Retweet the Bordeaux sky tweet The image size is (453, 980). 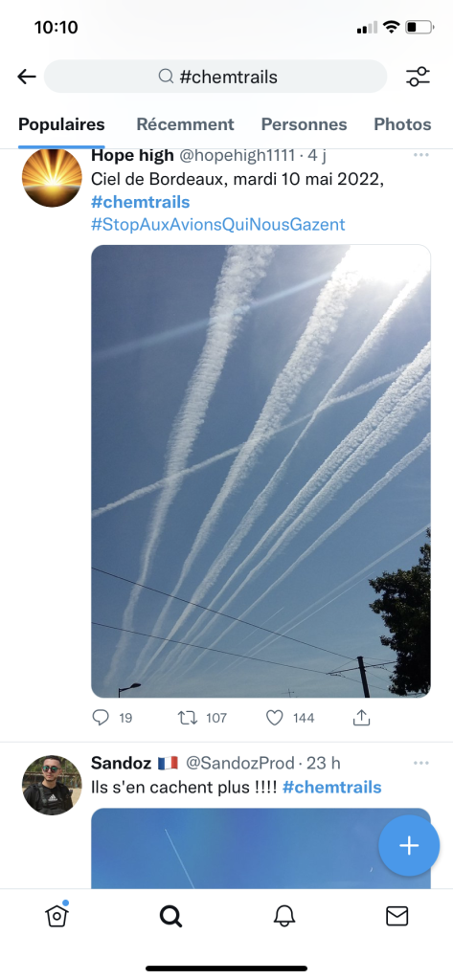coord(188,718)
